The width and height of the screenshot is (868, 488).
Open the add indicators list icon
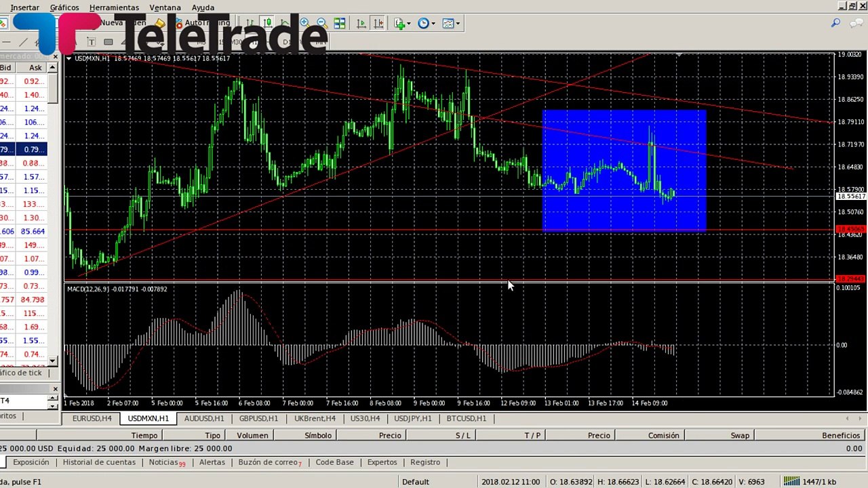pyautogui.click(x=399, y=24)
